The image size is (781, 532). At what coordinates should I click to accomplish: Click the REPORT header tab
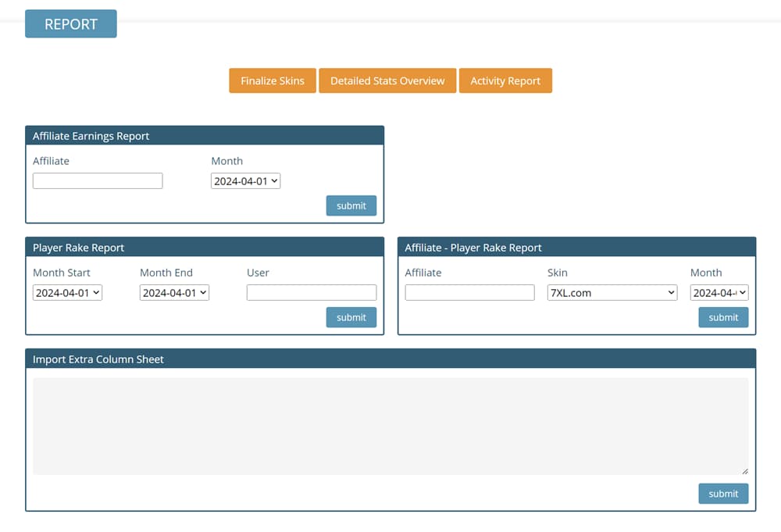(x=70, y=24)
